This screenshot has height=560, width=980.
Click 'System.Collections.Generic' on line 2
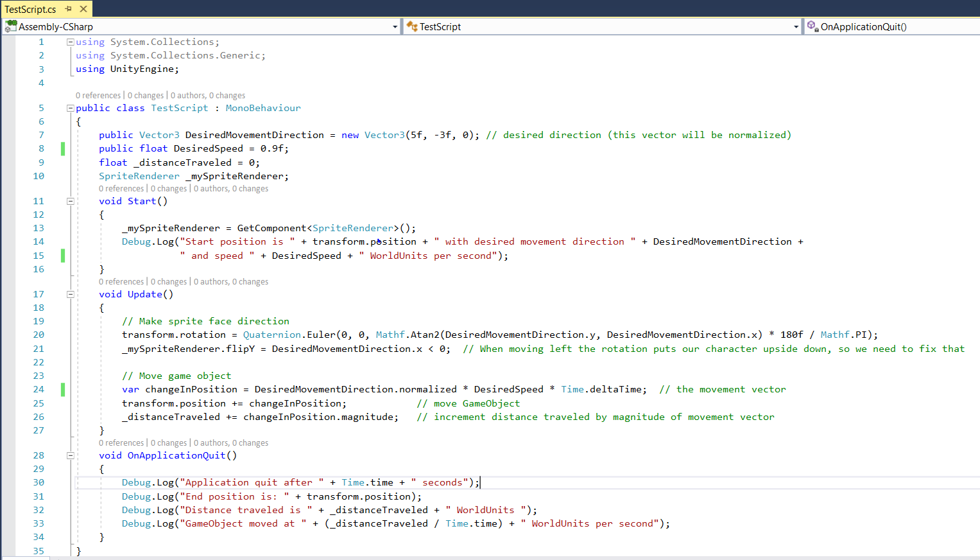185,55
